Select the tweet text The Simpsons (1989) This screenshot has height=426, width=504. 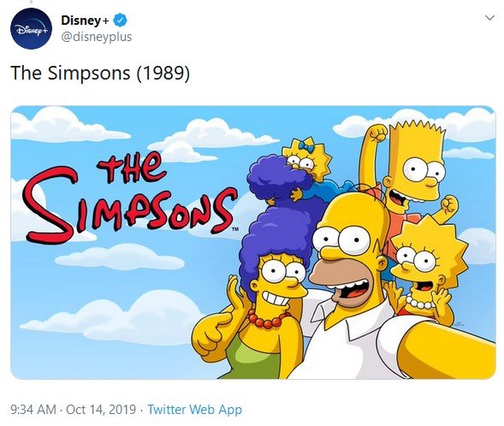point(100,73)
